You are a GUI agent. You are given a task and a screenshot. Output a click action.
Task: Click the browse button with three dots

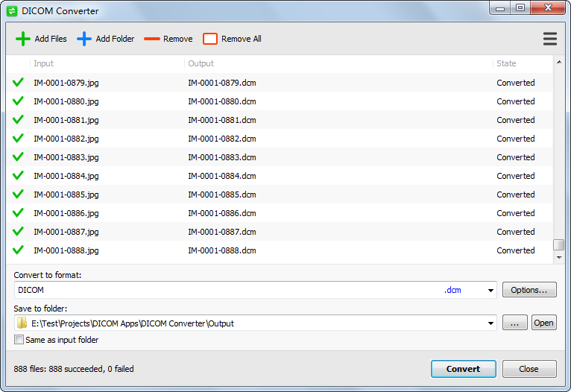pyautogui.click(x=514, y=323)
